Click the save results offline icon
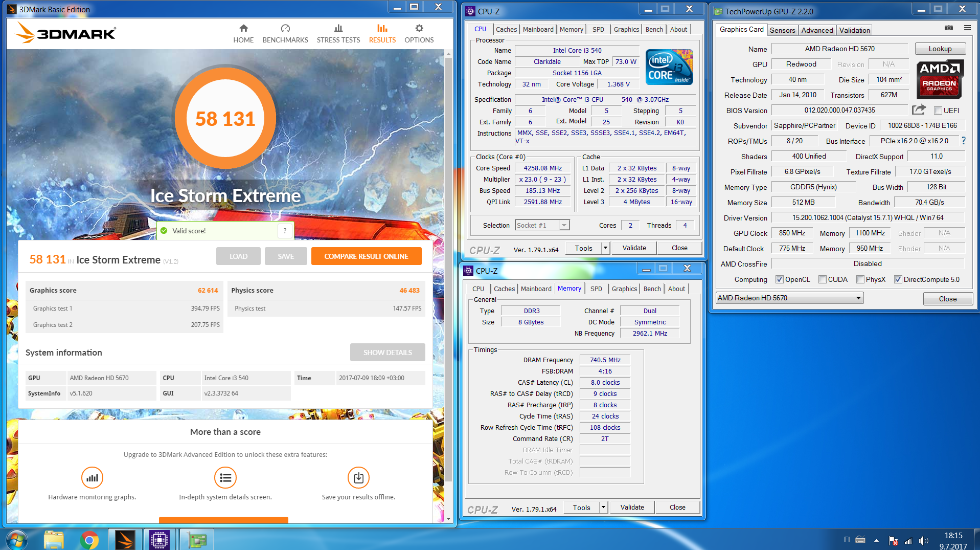The width and height of the screenshot is (980, 550). [358, 478]
